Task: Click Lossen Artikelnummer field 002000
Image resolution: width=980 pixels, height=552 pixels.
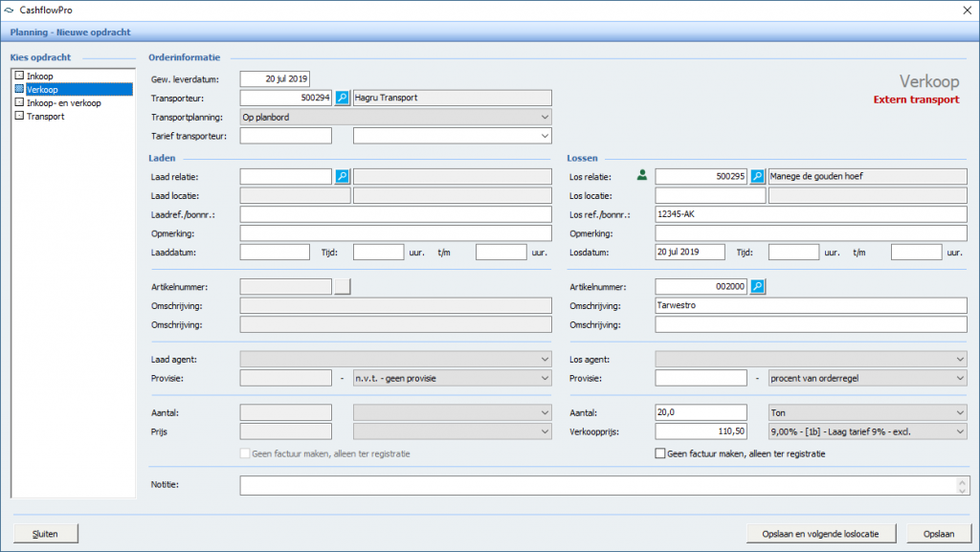Action: [x=701, y=287]
